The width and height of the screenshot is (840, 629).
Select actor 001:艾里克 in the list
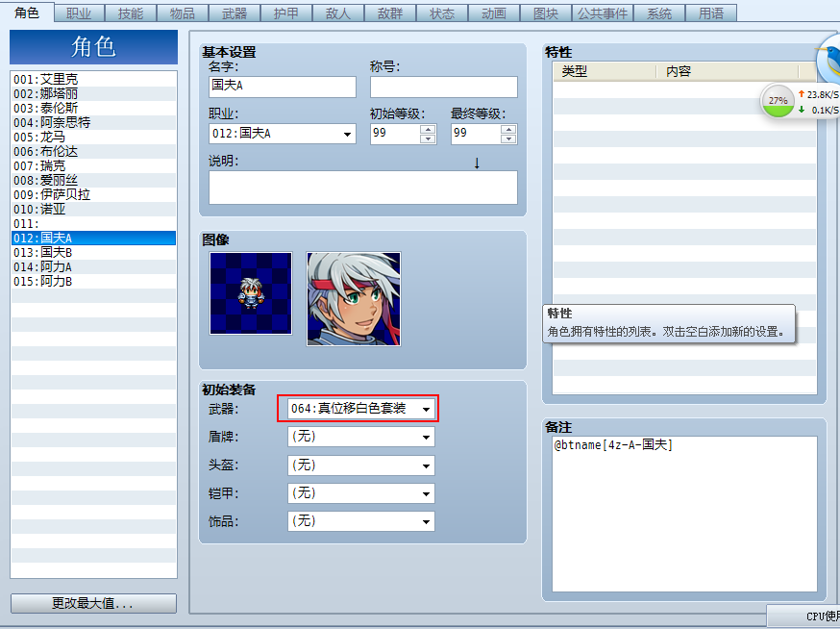pyautogui.click(x=94, y=79)
